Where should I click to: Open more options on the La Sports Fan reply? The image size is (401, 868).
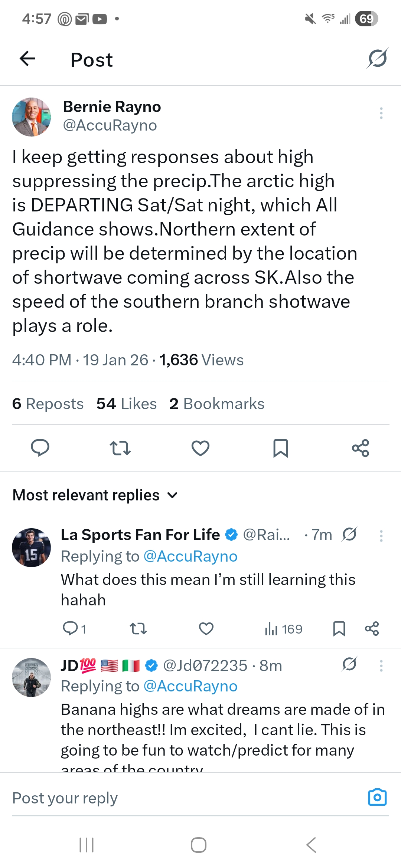pyautogui.click(x=381, y=536)
